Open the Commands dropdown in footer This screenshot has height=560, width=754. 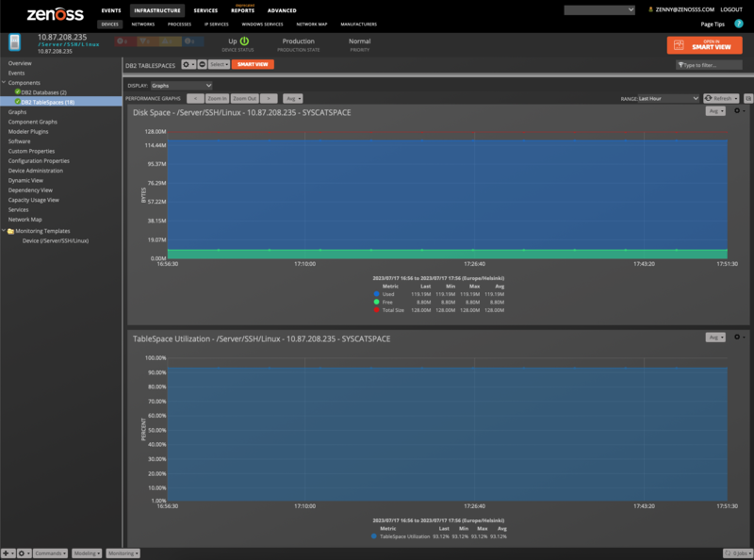click(50, 553)
